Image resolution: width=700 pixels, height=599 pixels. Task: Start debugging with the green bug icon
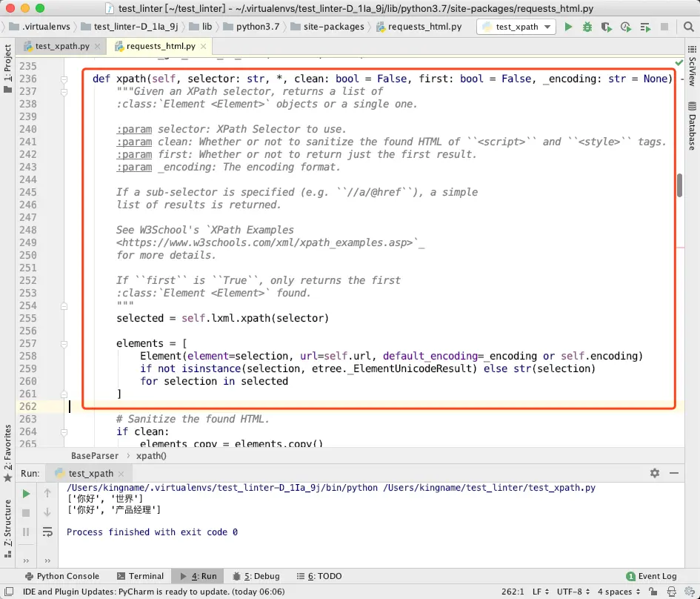(587, 27)
